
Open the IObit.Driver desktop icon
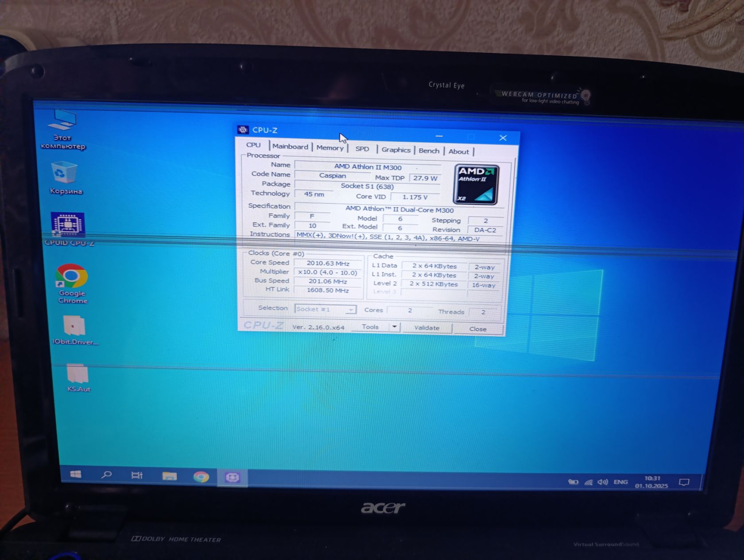coord(75,330)
